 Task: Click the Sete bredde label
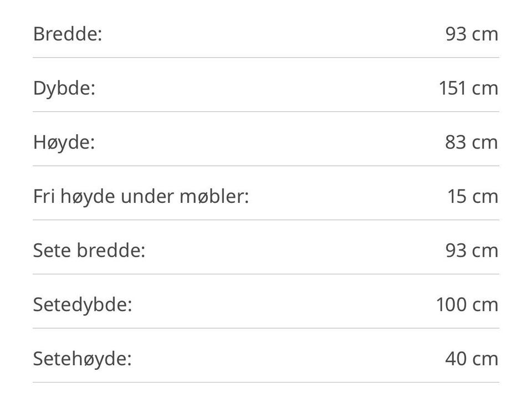tap(89, 251)
